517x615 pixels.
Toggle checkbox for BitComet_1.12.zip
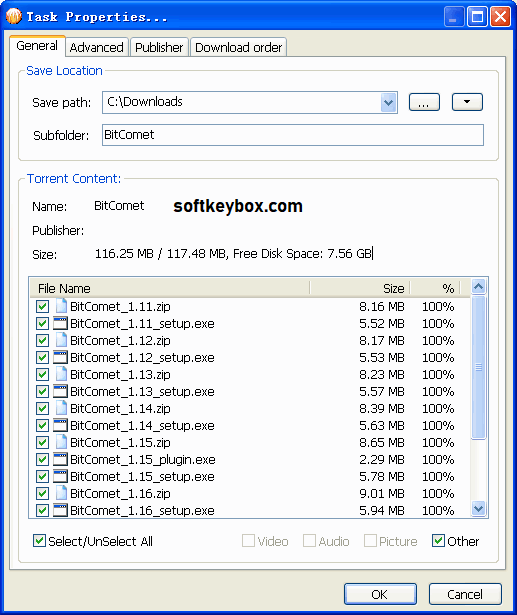[42, 340]
